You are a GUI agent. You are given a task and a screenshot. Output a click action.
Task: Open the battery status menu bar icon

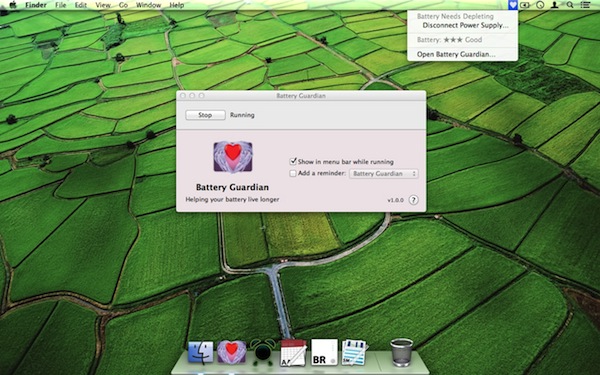pyautogui.click(x=525, y=5)
